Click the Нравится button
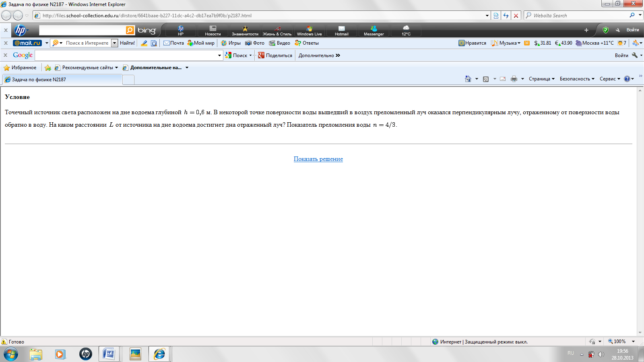Screen dimensions: 644x362 [x=473, y=43]
